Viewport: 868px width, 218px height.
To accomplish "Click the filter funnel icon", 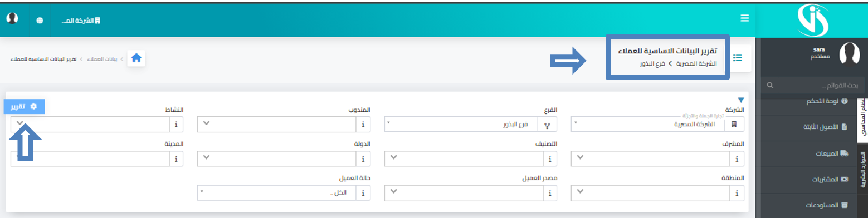I will [x=740, y=100].
